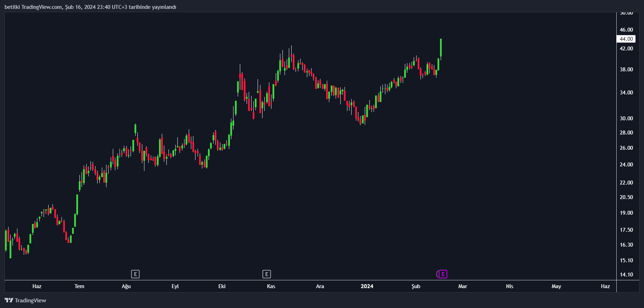The height and width of the screenshot is (308, 644).
Task: Click the 20.50 price axis label
Action: [626, 197]
